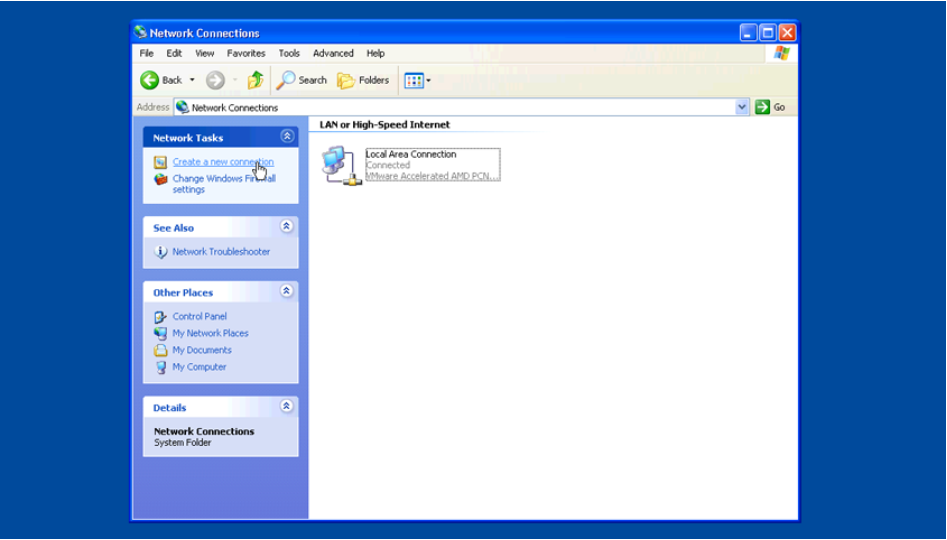Click the My Network Places icon

(x=160, y=333)
